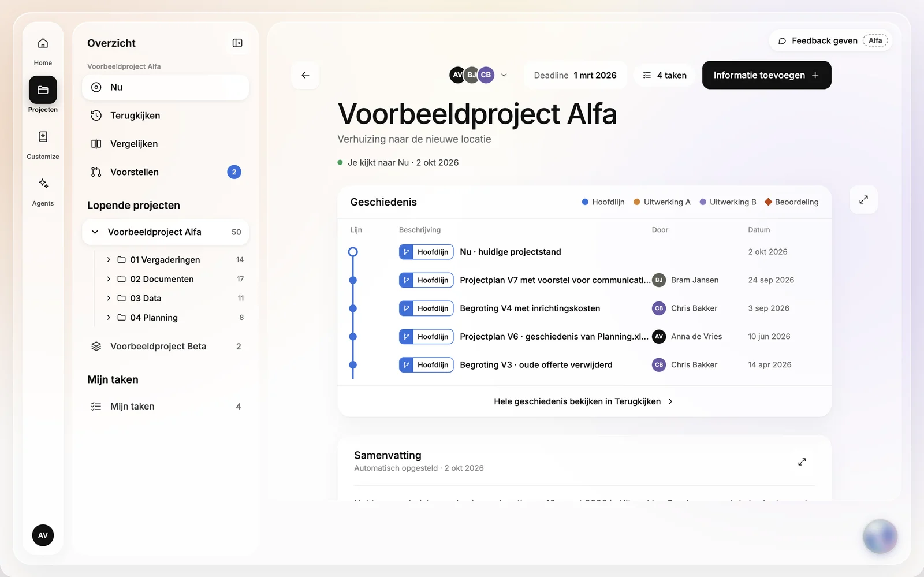
Task: Toggle the Uitwerking A legend filter
Action: tap(662, 202)
